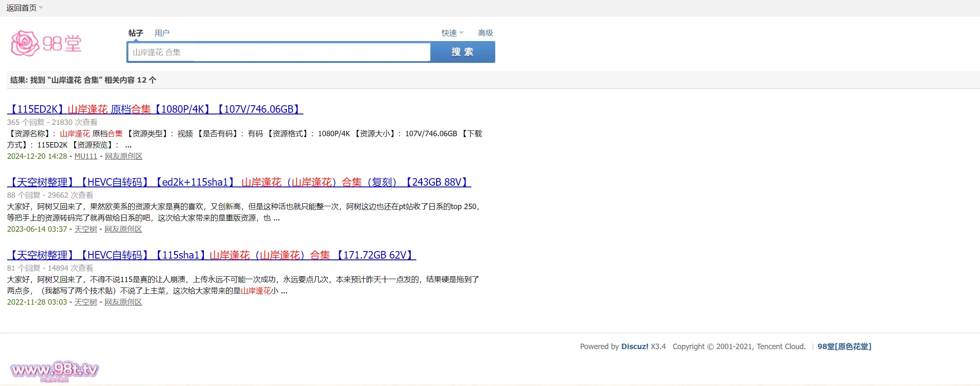
Task: Switch to the 帖子 search tab
Action: [136, 33]
